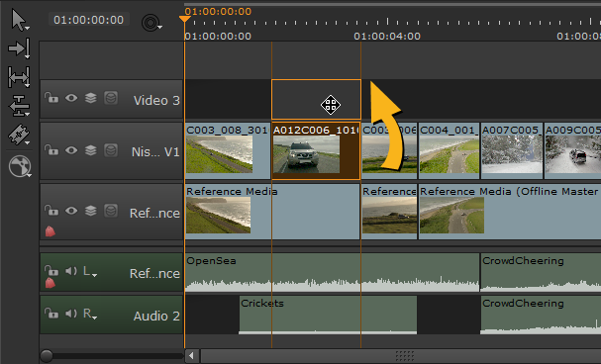Open R channel dropdown on Audio 2

[x=90, y=314]
